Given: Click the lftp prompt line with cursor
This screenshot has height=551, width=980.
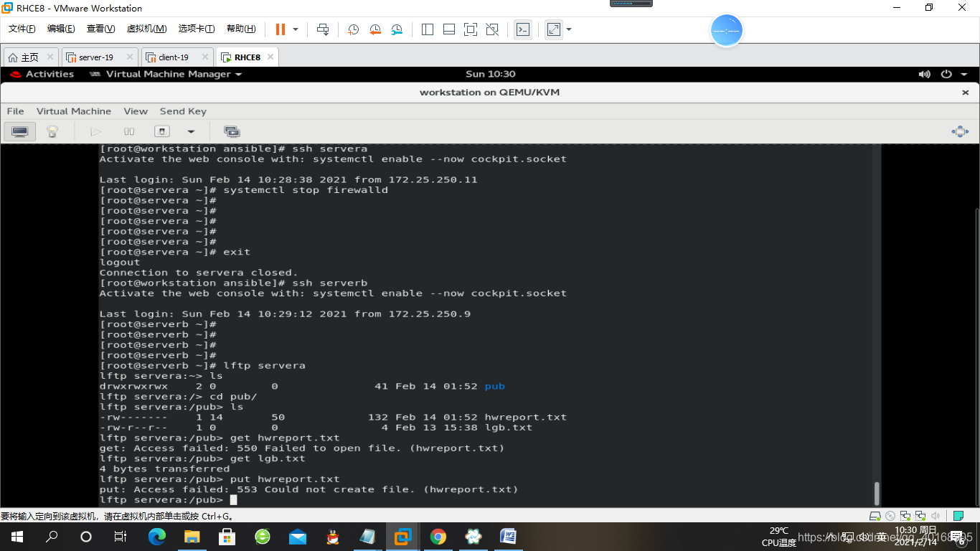Looking at the screenshot, I should click(x=169, y=499).
